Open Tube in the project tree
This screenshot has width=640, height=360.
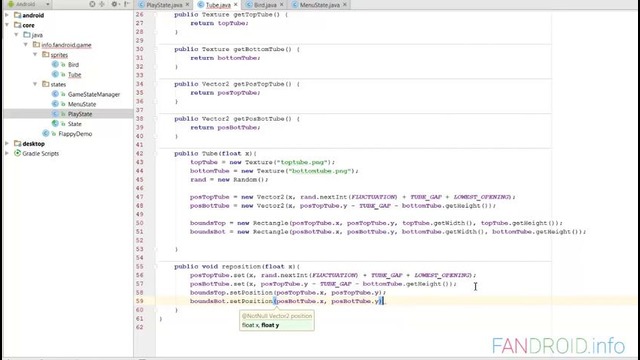74,74
